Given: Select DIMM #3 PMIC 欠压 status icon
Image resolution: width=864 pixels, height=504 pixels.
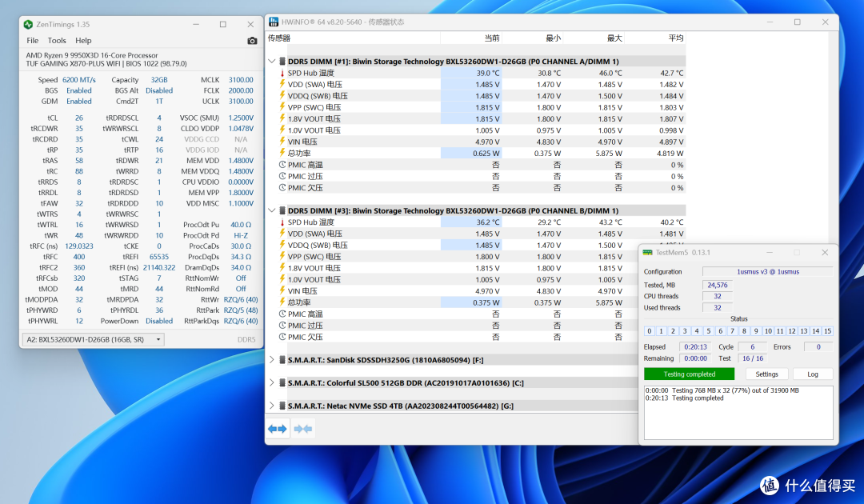Looking at the screenshot, I should point(282,337).
